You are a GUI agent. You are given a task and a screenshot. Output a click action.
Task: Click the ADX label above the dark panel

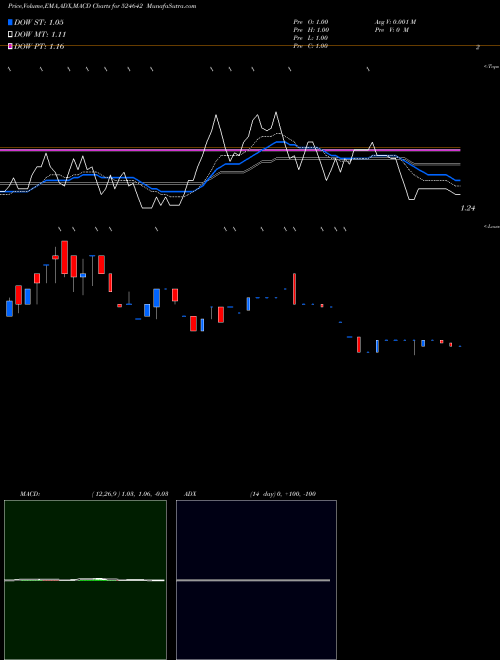191,494
